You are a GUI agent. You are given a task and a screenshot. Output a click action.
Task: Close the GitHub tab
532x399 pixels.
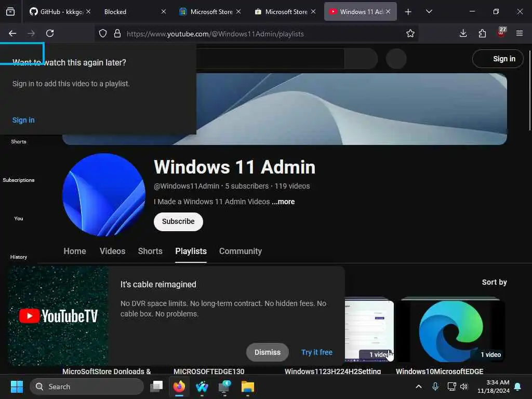tap(88, 11)
